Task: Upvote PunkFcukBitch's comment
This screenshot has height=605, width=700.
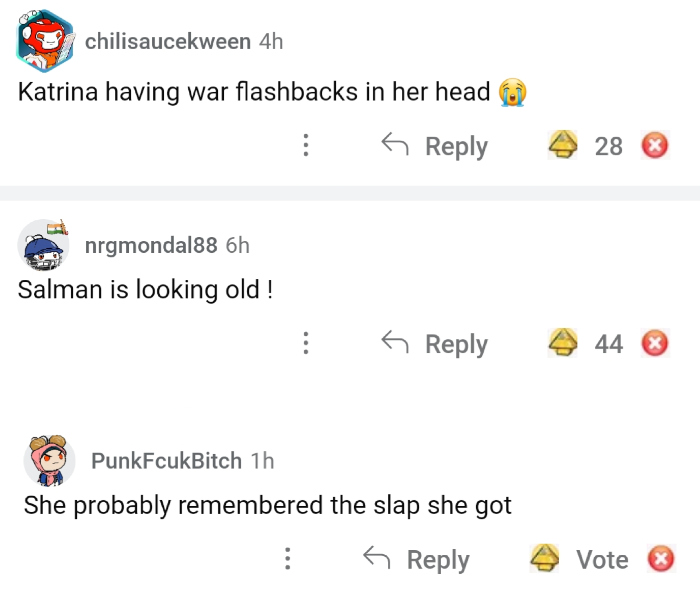Action: (545, 558)
